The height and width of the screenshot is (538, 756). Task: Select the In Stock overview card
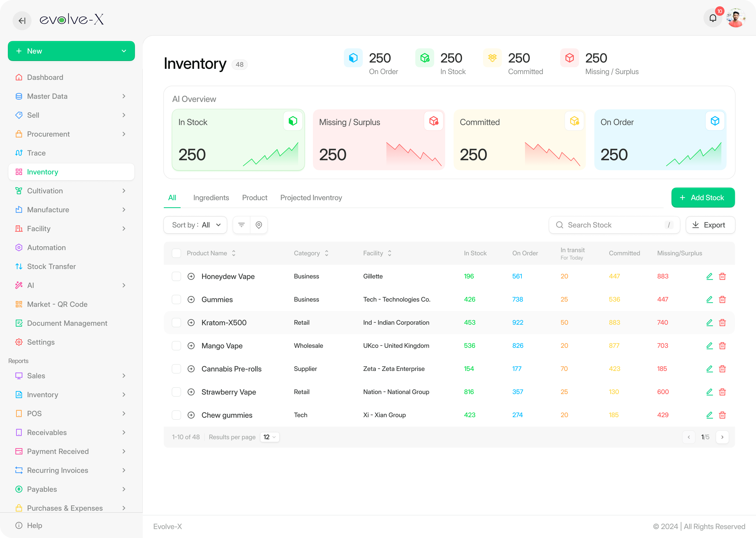(x=238, y=140)
